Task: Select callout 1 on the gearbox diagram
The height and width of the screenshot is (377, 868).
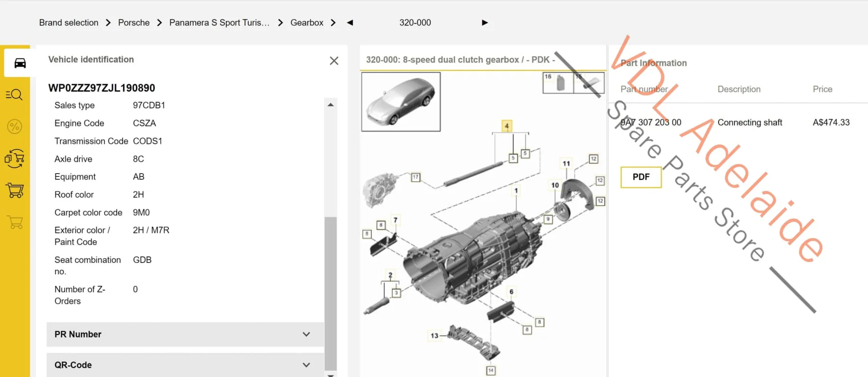Action: pyautogui.click(x=516, y=191)
